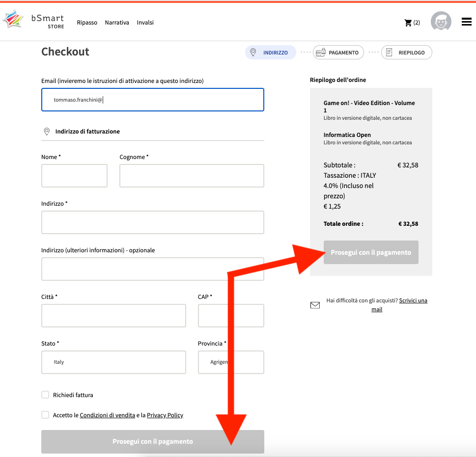Focus the Cognome input field
476x457 pixels.
pos(192,176)
